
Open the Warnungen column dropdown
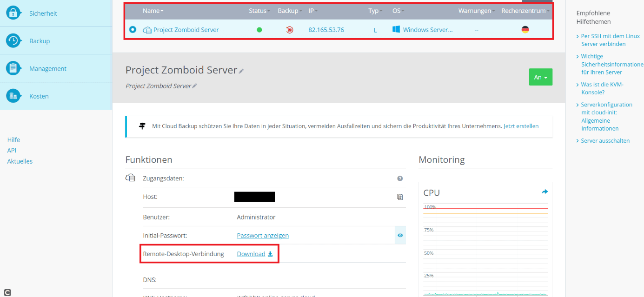(x=477, y=11)
